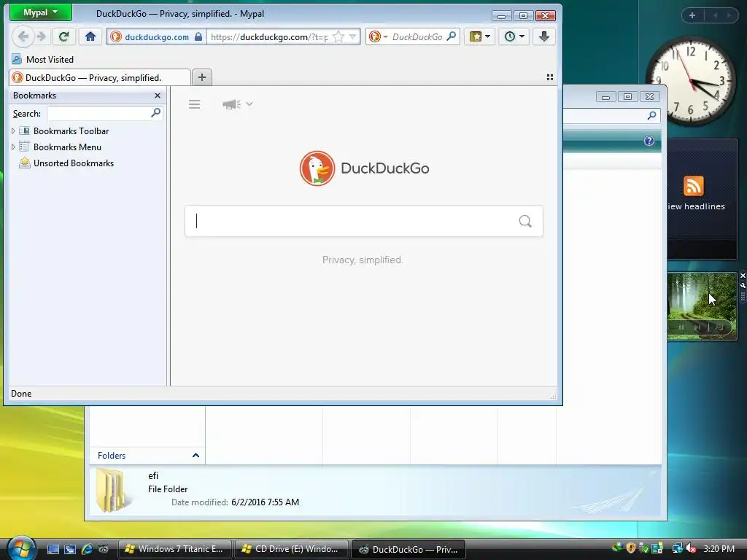This screenshot has height=560, width=747.
Task: Add a gadget with sidebar plus button
Action: pyautogui.click(x=692, y=15)
